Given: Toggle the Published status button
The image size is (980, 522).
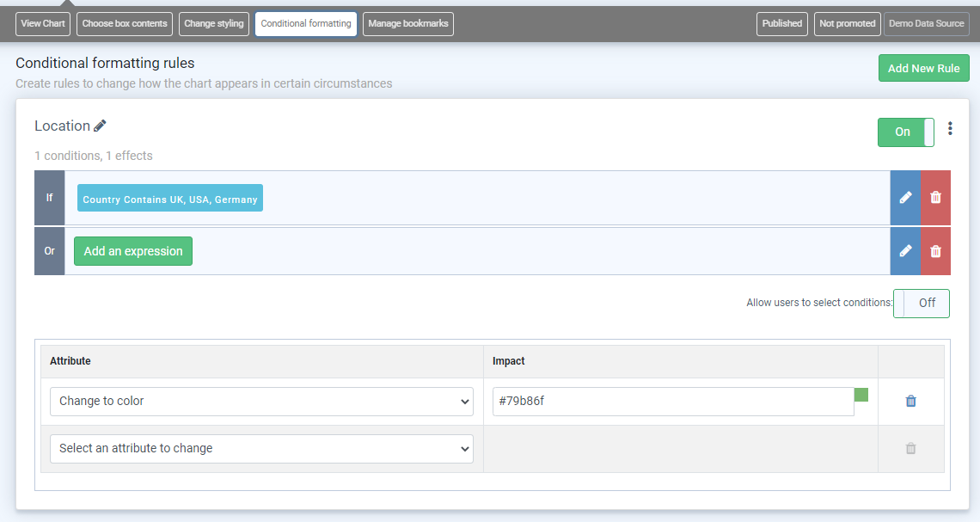Looking at the screenshot, I should click(x=781, y=24).
